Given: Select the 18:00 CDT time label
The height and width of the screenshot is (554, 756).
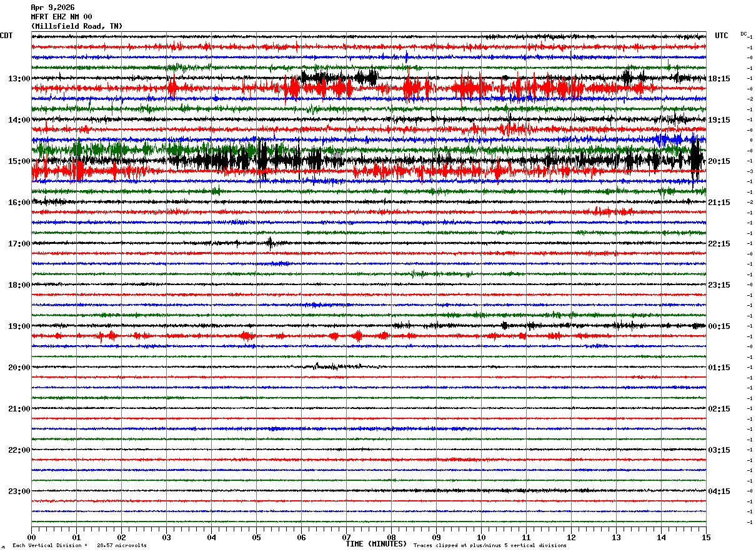Looking at the screenshot, I should coord(19,285).
